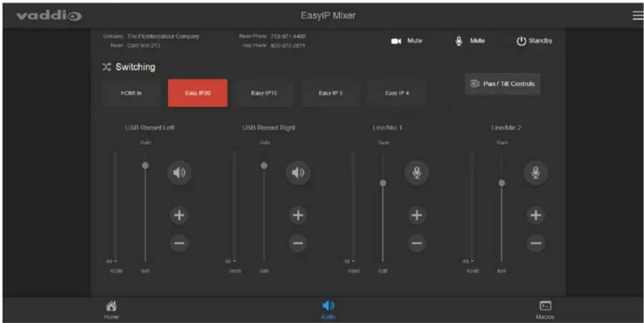Mute USB Record Left speaker icon
The width and height of the screenshot is (644, 323).
pos(179,173)
